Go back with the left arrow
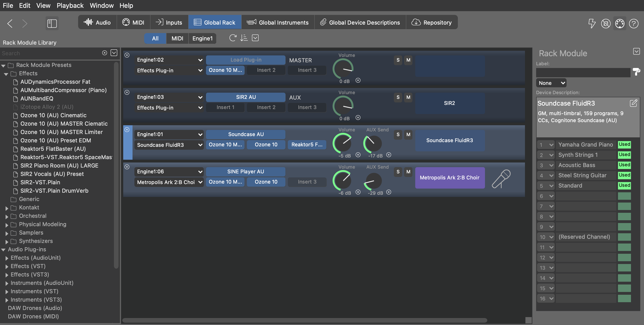This screenshot has width=644, height=325. pyautogui.click(x=10, y=23)
